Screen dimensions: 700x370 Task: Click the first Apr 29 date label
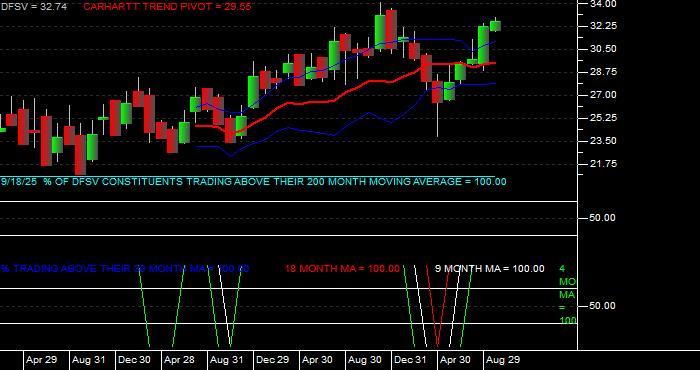(42, 360)
